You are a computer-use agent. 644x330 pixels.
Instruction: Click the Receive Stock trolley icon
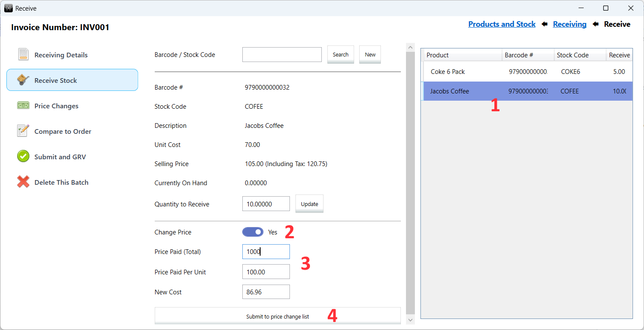click(23, 80)
